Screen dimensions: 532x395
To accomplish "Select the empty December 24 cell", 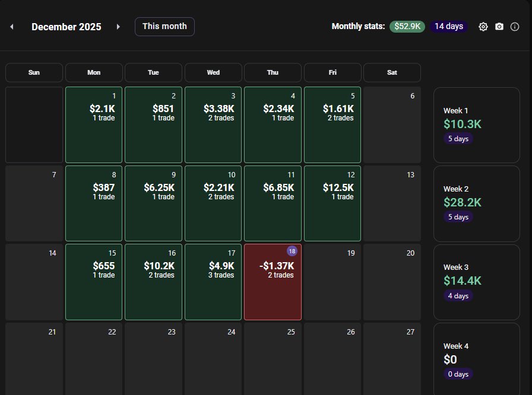I will pyautogui.click(x=213, y=359).
